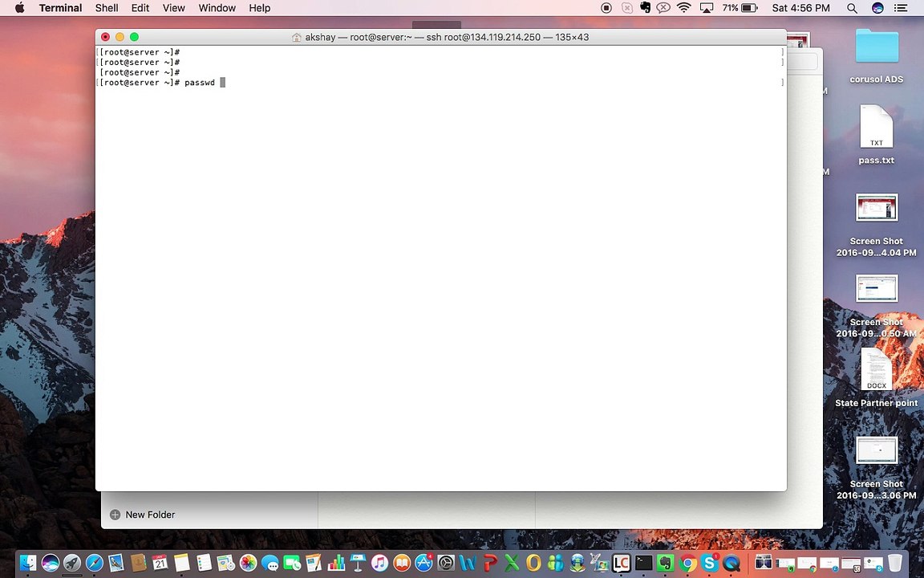Screen dimensions: 924x578
Task: Open PowerPoint red P in Dock
Action: point(490,563)
